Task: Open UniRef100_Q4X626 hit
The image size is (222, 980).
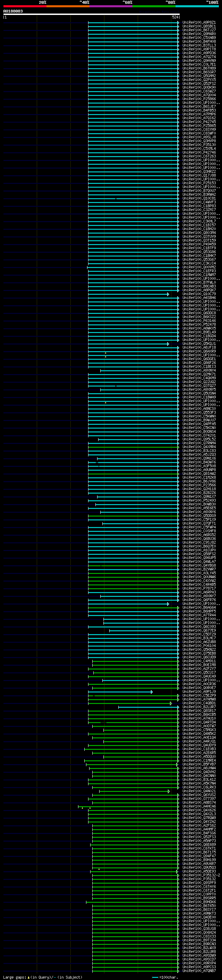Action: coord(199,810)
